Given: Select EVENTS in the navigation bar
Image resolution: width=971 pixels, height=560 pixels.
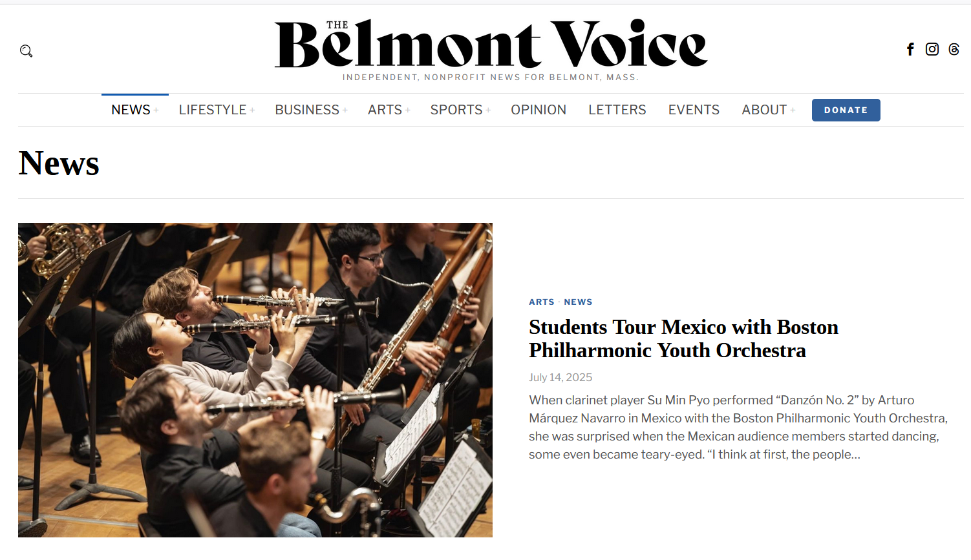Looking at the screenshot, I should pos(694,110).
